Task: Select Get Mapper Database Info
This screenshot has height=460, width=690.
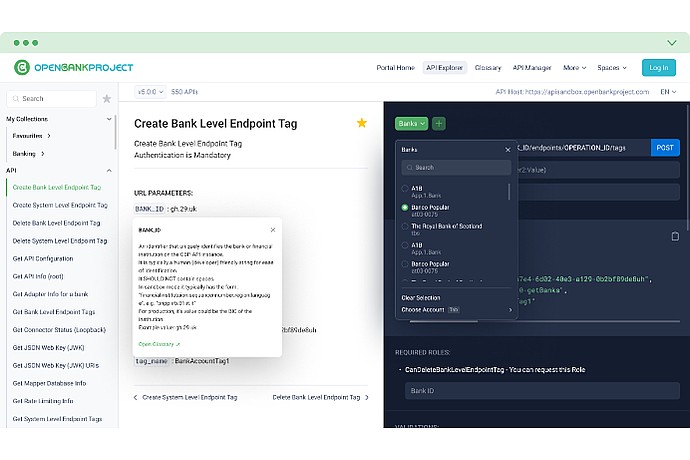Action: coord(49,383)
